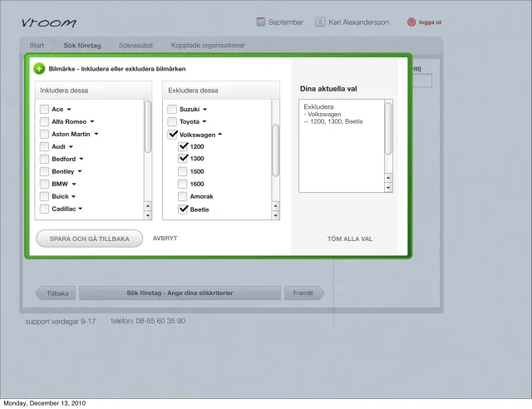Click the September calendar icon
The width and height of the screenshot is (532, 409).
pos(260,22)
